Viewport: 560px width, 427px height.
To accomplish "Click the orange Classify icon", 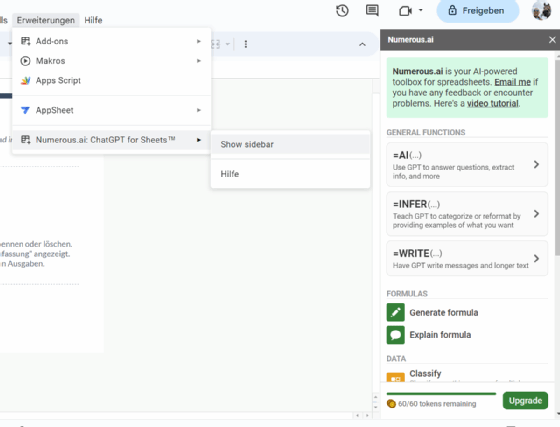I will coord(395,377).
